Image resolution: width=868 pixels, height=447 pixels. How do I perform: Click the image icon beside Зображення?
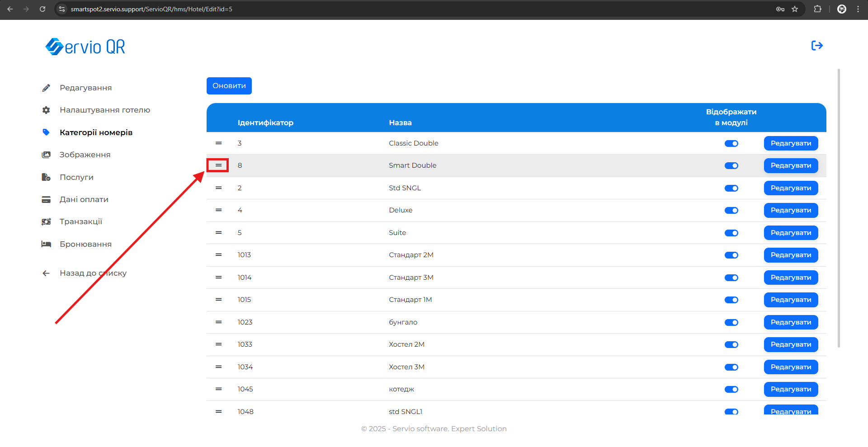(x=46, y=155)
